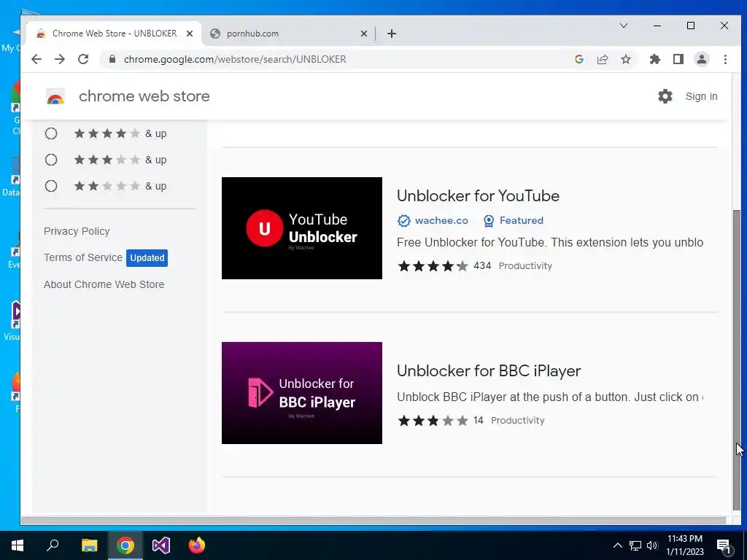Click the 434 ratings stars
747x560 pixels.
[x=433, y=265]
